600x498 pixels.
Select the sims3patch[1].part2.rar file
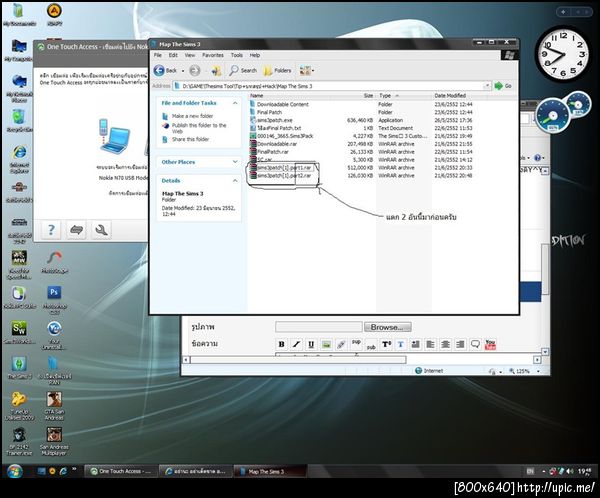click(284, 176)
